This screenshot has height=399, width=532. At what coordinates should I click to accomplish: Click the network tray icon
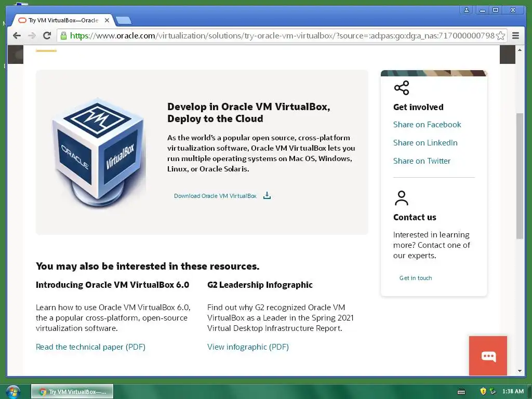click(493, 392)
